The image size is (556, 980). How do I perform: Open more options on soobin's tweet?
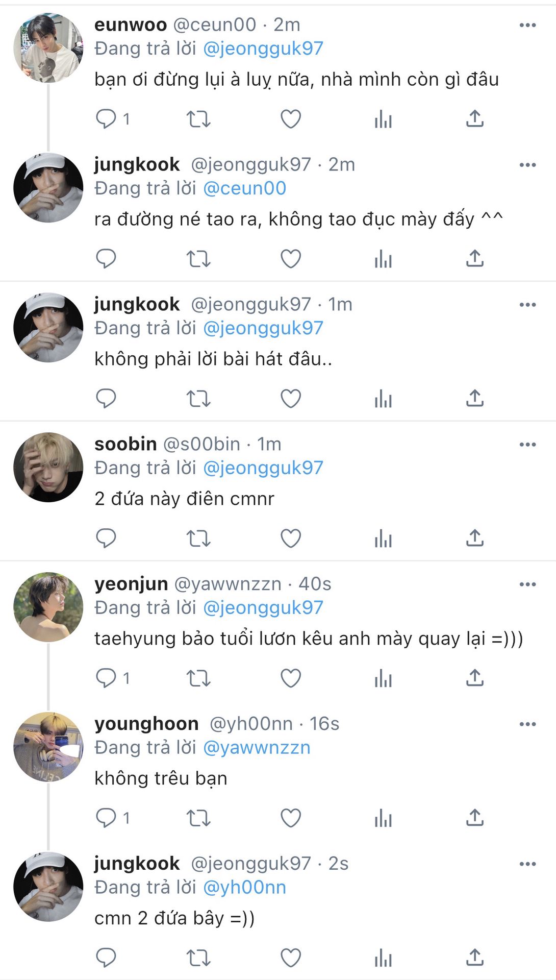[x=527, y=445]
